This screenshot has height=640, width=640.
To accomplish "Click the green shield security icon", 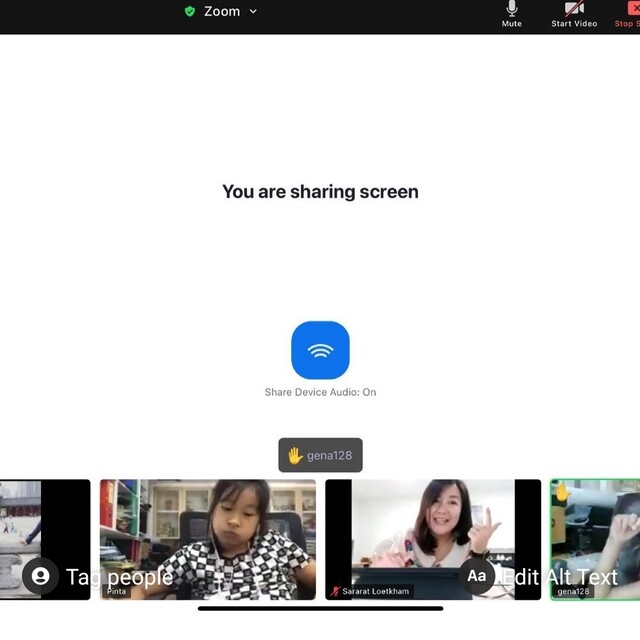I will tap(190, 11).
